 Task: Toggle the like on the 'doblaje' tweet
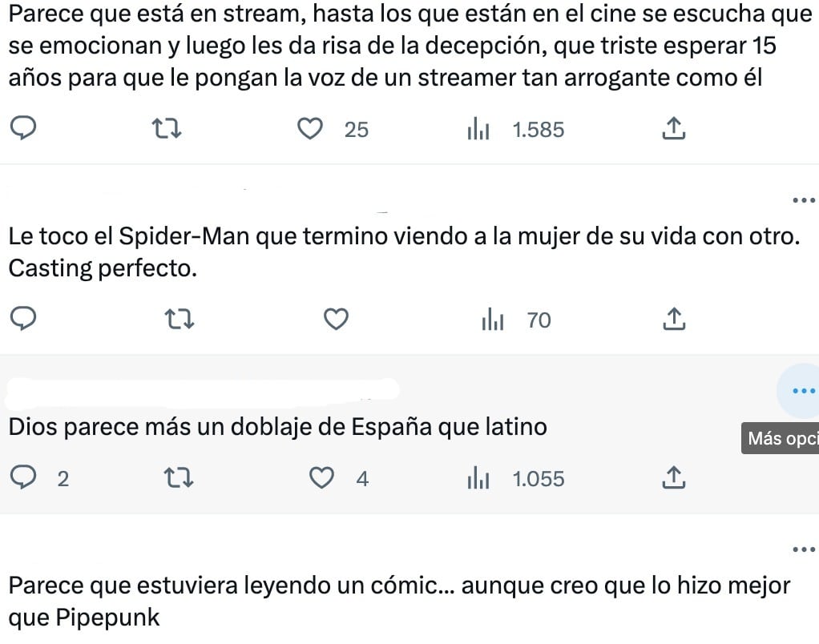pyautogui.click(x=321, y=477)
